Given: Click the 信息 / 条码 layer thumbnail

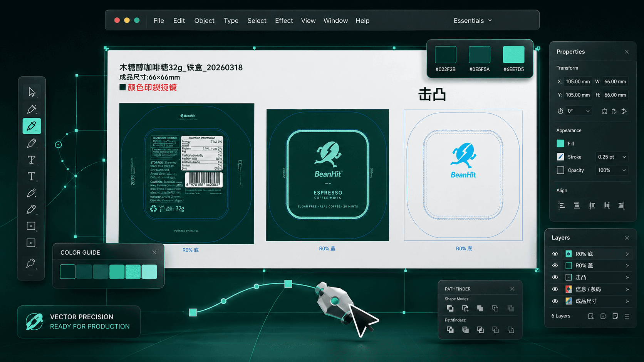Looking at the screenshot, I should pos(569,289).
